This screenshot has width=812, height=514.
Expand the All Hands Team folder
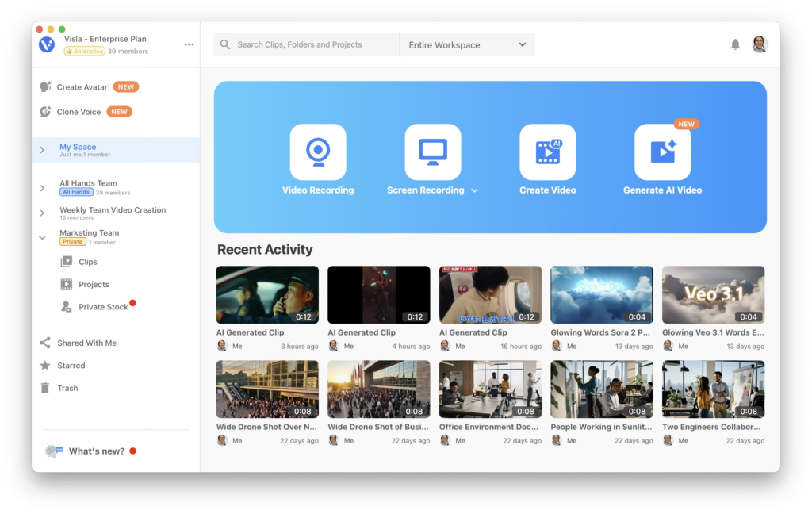pyautogui.click(x=42, y=188)
